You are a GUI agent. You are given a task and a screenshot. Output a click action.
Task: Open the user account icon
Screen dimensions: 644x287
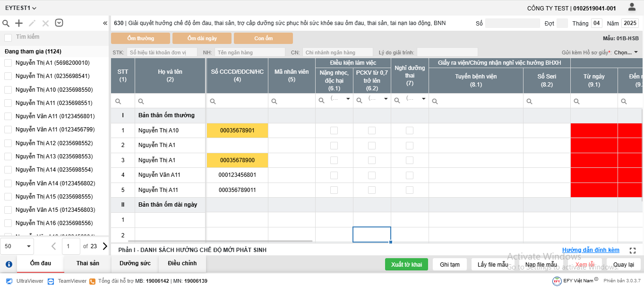point(632,7)
